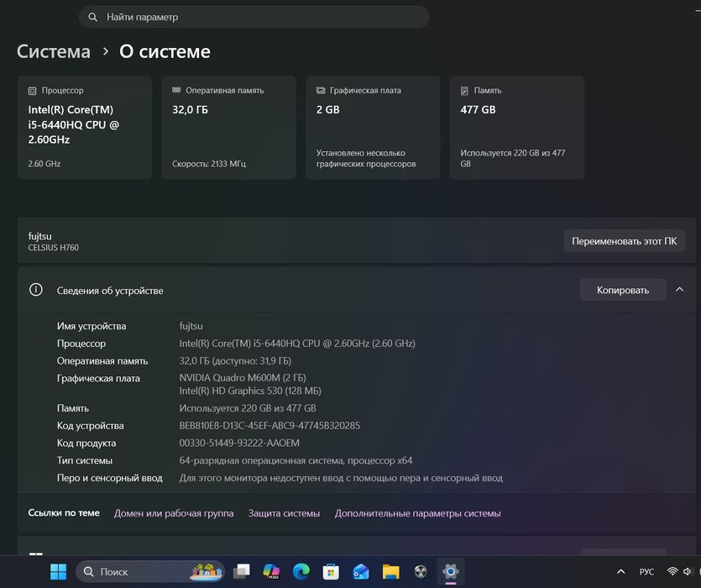Go back to Система in breadcrumb
This screenshot has width=701, height=588.
click(x=54, y=51)
